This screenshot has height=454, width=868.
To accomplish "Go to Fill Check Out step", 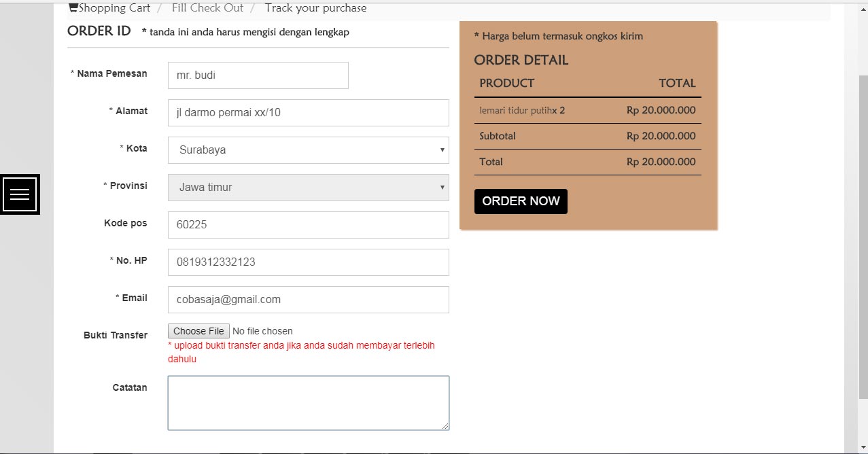I will [x=207, y=8].
